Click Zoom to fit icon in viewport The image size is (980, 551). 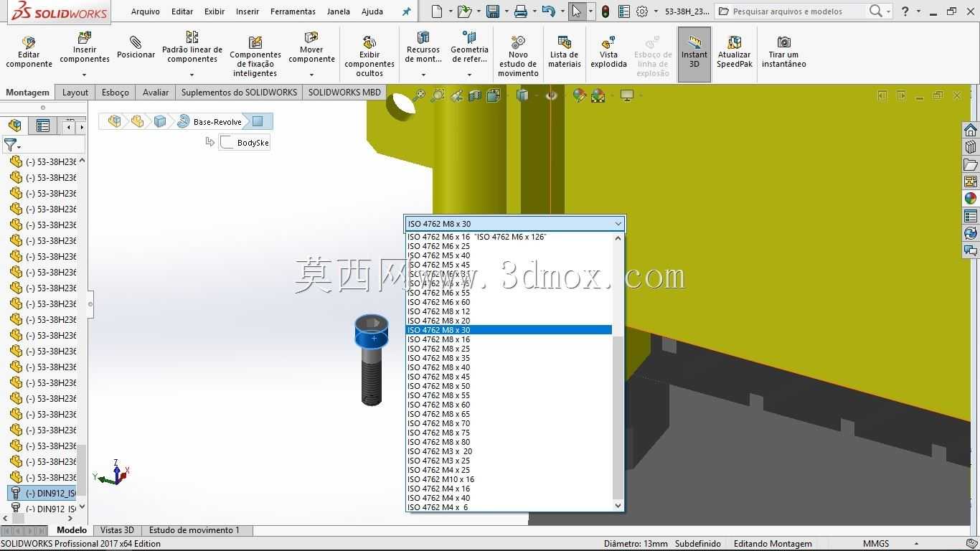[418, 95]
